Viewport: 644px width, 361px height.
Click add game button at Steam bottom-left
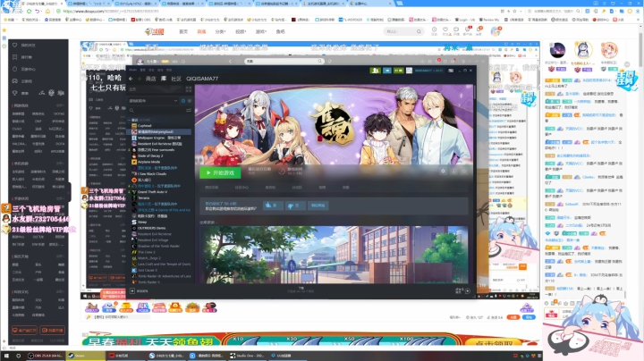click(139, 290)
